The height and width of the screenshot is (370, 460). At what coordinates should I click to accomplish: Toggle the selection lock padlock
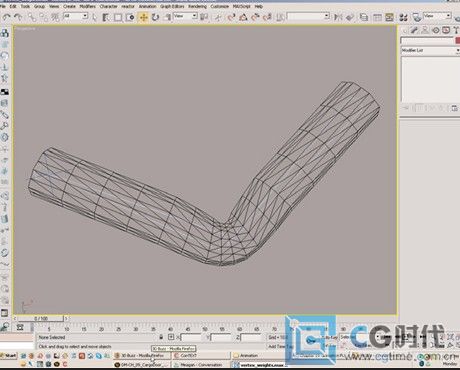coord(161,337)
